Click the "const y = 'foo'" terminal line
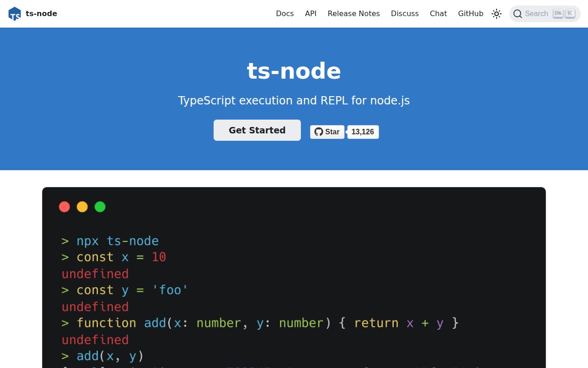Image resolution: width=588 pixels, height=368 pixels. tap(125, 290)
